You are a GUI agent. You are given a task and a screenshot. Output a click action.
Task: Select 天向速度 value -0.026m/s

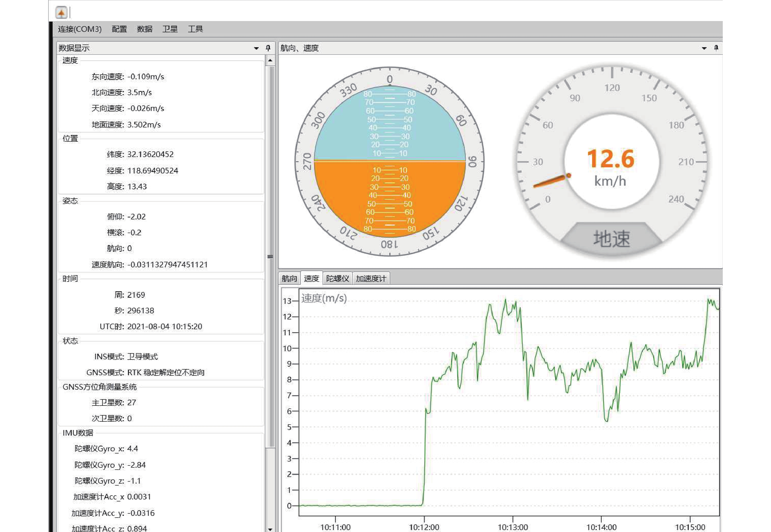tap(146, 108)
